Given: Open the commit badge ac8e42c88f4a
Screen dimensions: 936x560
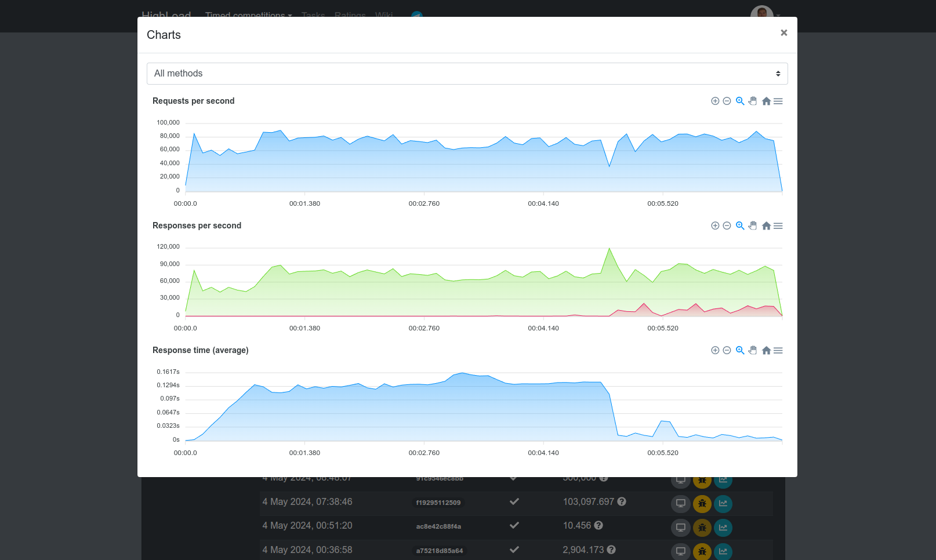Looking at the screenshot, I should [438, 526].
